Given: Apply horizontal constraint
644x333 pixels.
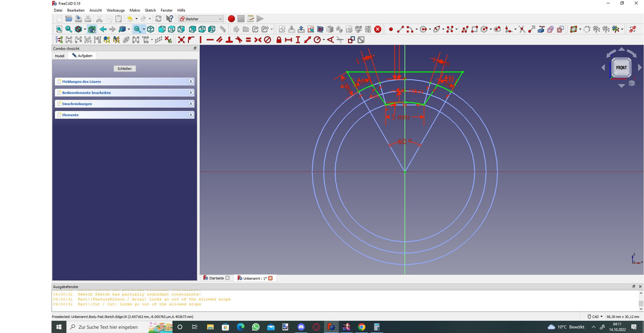Looking at the screenshot, I should click(x=210, y=39).
